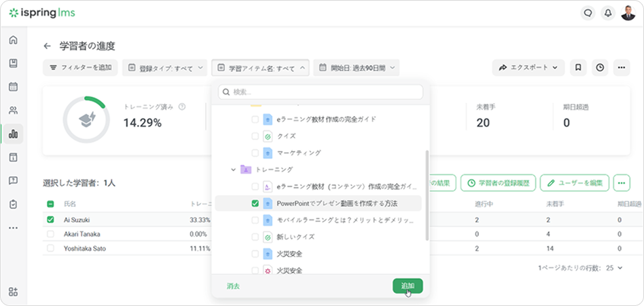The width and height of the screenshot is (644, 306).
Task: Go to Home in sidebar
Action: (13, 40)
